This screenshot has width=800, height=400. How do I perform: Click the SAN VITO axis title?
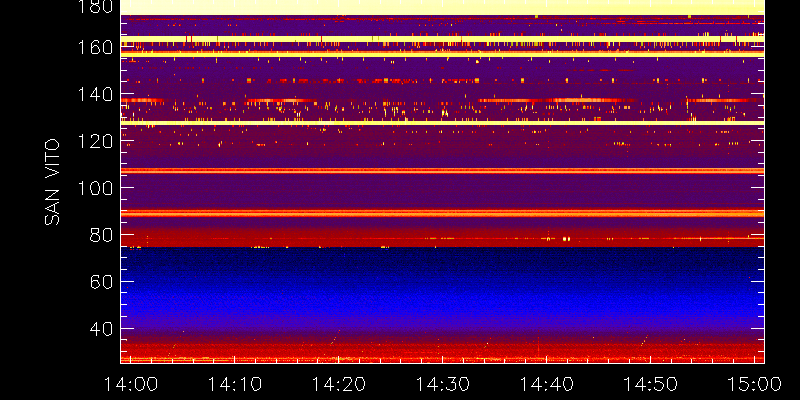[52, 182]
